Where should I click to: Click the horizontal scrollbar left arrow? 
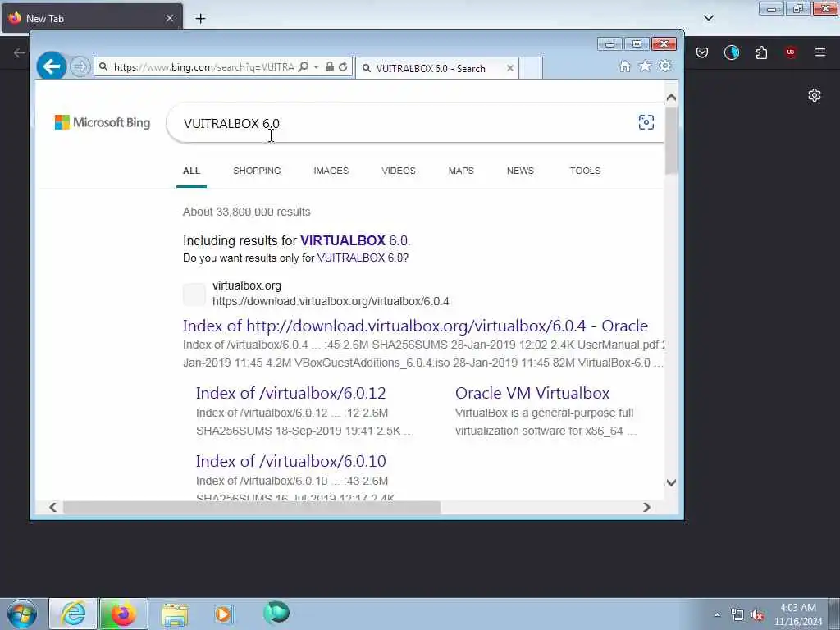[x=52, y=507]
